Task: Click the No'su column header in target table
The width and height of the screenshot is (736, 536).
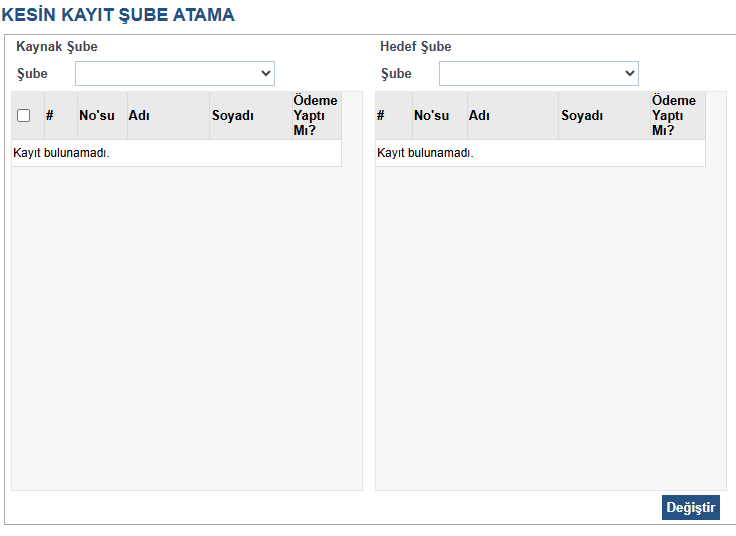Action: (432, 115)
